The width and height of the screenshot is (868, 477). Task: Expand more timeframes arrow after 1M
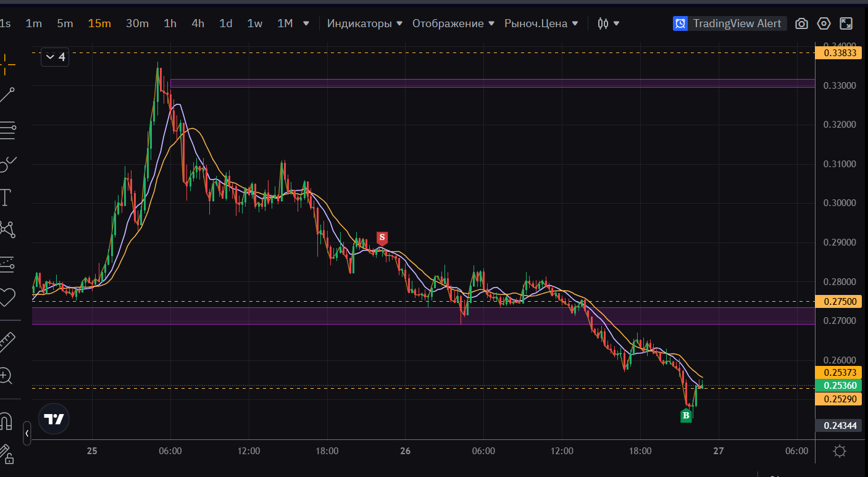pyautogui.click(x=306, y=23)
